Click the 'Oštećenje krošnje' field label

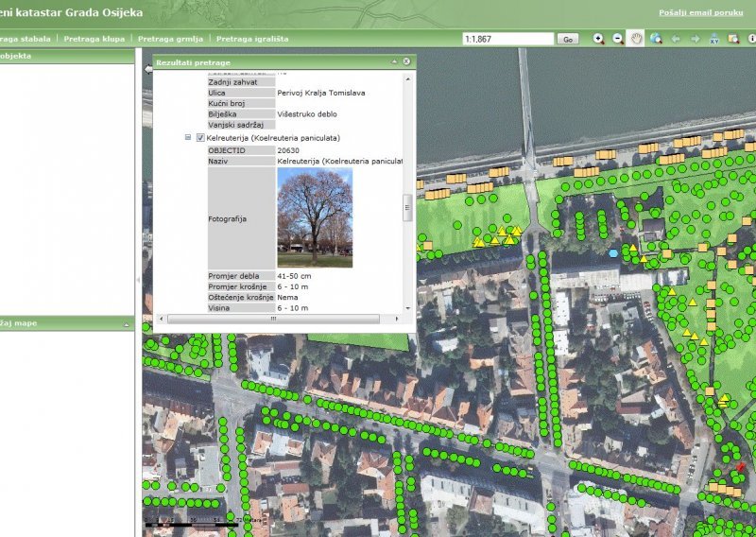point(242,297)
